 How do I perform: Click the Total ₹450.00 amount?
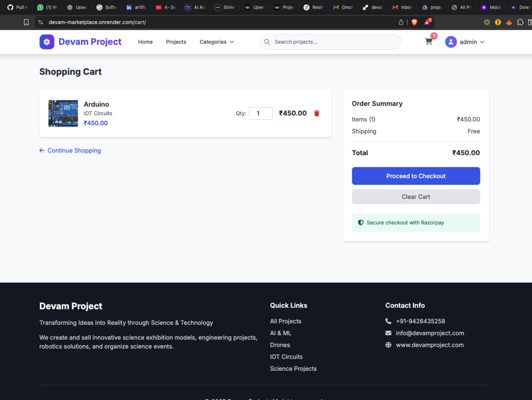[x=466, y=153]
